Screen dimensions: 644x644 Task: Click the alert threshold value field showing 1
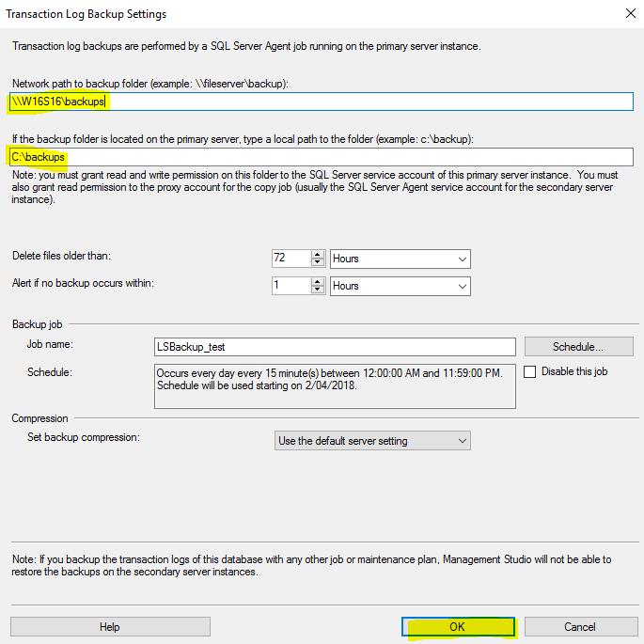pyautogui.click(x=291, y=286)
